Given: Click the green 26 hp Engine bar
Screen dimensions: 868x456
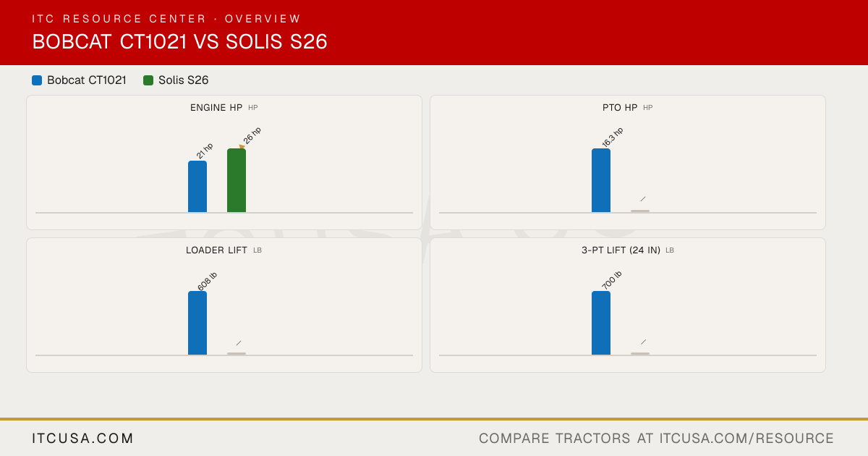Looking at the screenshot, I should click(237, 180).
